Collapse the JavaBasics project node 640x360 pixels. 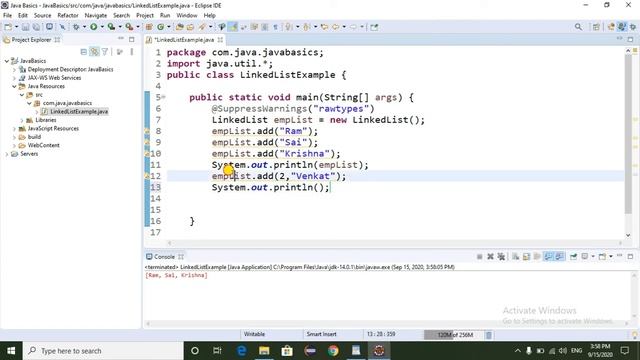(x=7, y=61)
